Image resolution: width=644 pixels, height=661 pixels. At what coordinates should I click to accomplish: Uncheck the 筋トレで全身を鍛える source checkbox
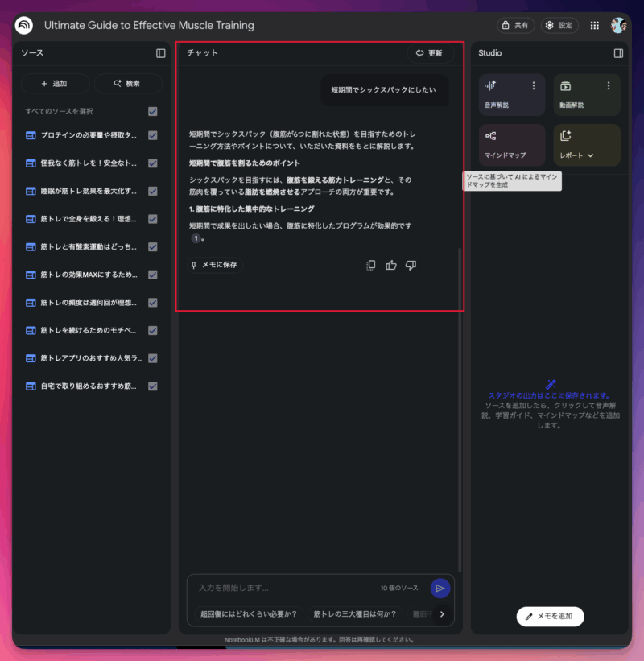pos(153,219)
